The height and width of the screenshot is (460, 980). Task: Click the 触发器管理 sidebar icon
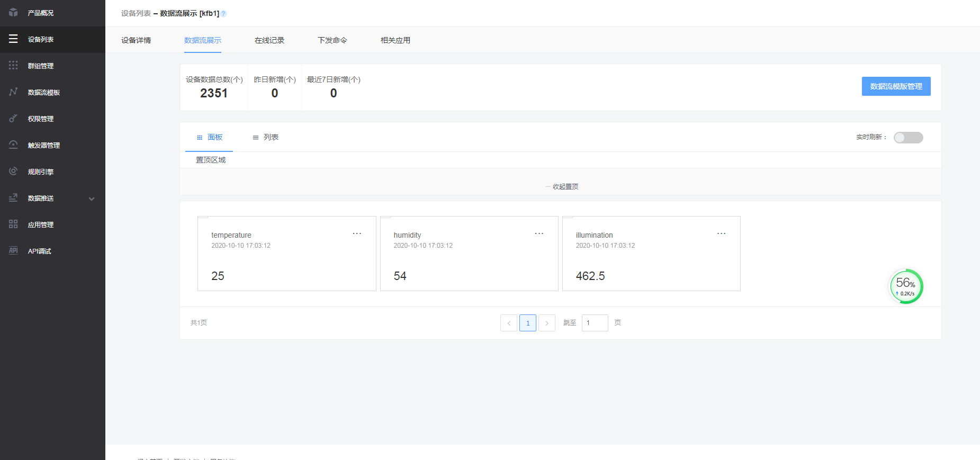[13, 145]
